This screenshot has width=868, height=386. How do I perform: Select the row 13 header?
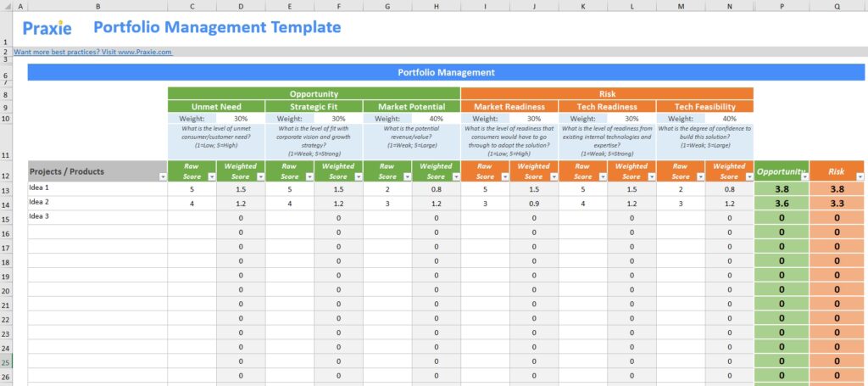pyautogui.click(x=6, y=188)
